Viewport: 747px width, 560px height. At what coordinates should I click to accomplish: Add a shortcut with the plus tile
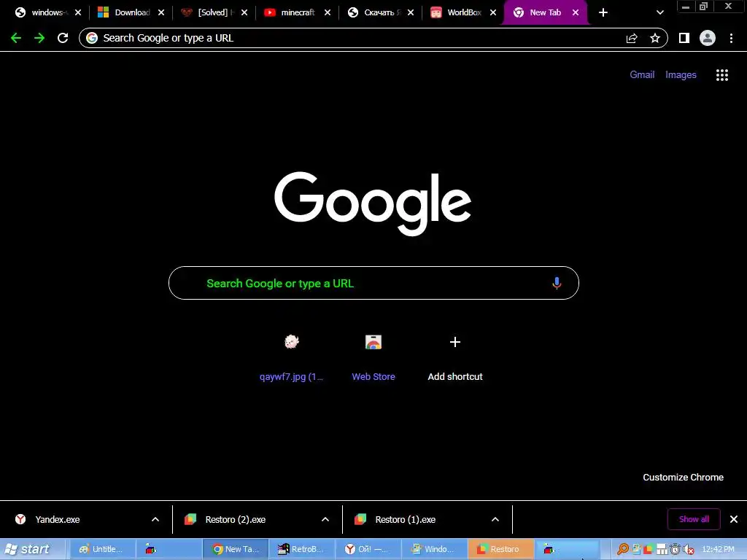[455, 357]
